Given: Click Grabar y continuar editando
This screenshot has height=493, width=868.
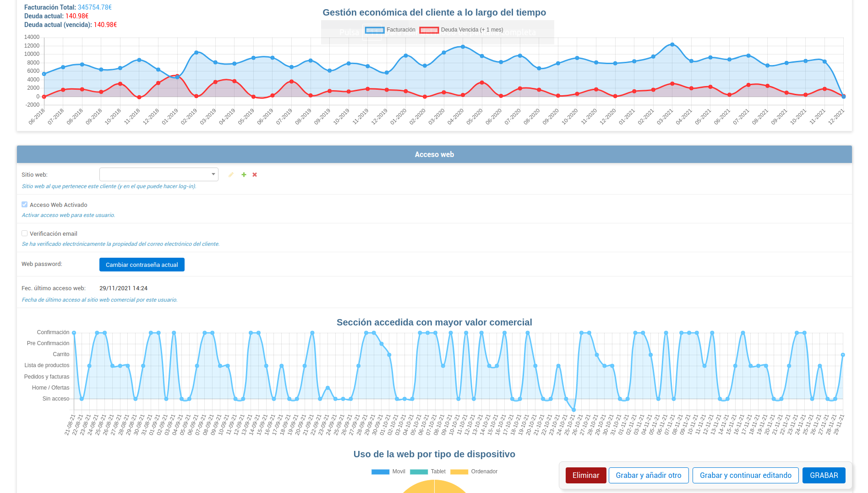Looking at the screenshot, I should [745, 475].
